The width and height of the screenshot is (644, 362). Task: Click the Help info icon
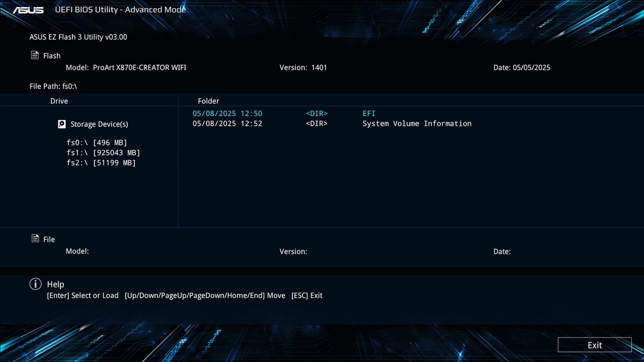pyautogui.click(x=36, y=284)
